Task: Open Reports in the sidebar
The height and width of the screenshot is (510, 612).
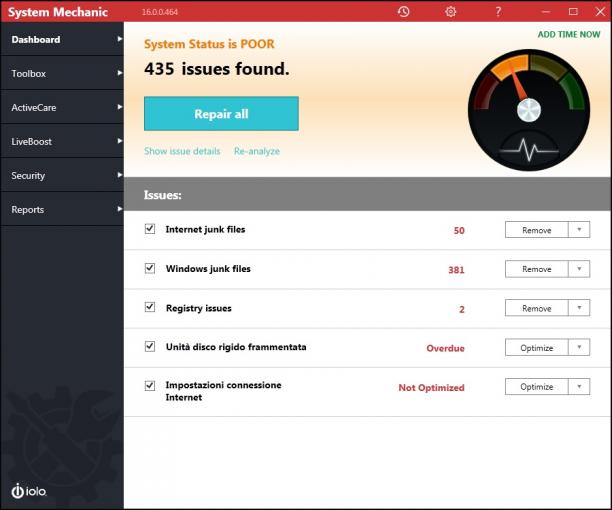Action: (x=62, y=209)
